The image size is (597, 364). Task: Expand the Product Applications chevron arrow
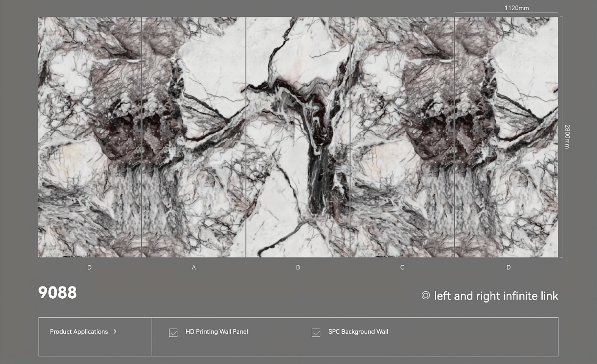pos(115,331)
